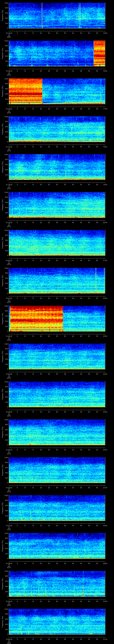
Task: Click the spectrogram panel starting at 19:23:00
Action: pyautogui.click(x=57, y=356)
